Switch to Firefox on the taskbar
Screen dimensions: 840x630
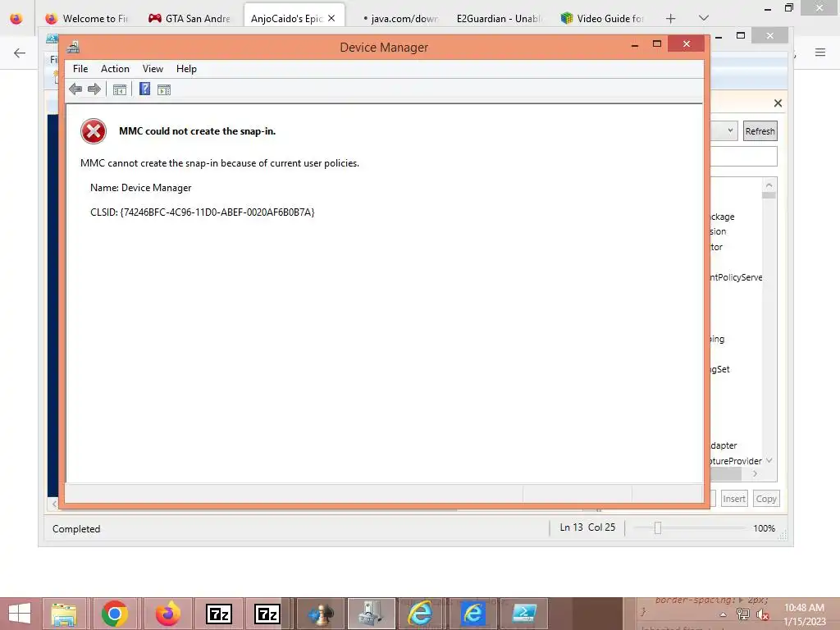[167, 614]
